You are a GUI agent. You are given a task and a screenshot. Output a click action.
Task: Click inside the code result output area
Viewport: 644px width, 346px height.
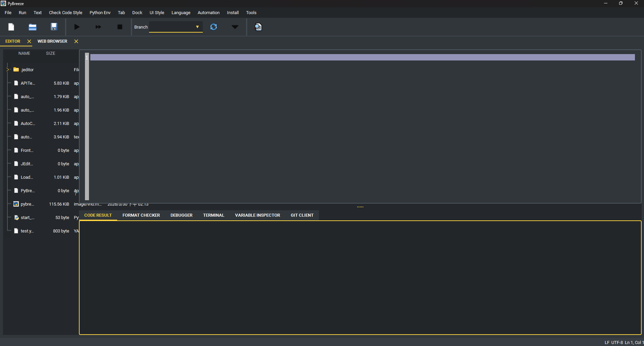360,277
